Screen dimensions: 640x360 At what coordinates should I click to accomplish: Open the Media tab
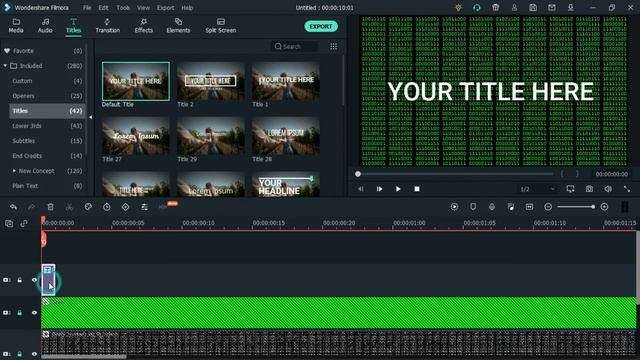tap(16, 26)
